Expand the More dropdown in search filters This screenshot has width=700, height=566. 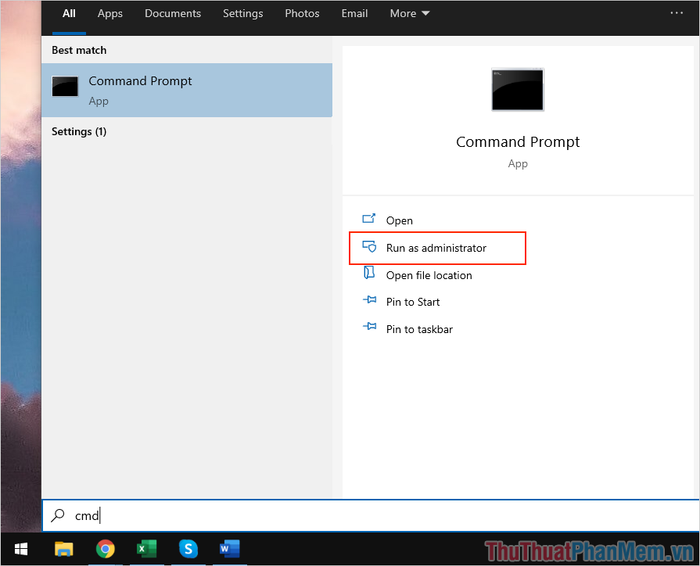(409, 13)
